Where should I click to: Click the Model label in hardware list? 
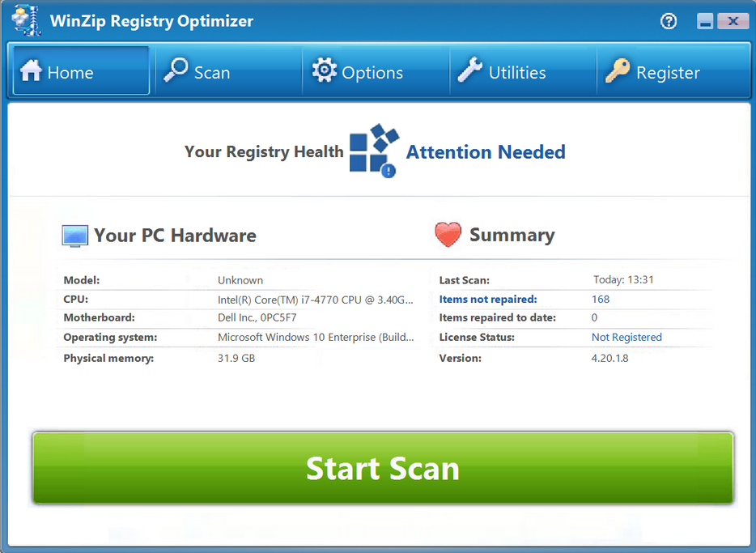point(82,280)
